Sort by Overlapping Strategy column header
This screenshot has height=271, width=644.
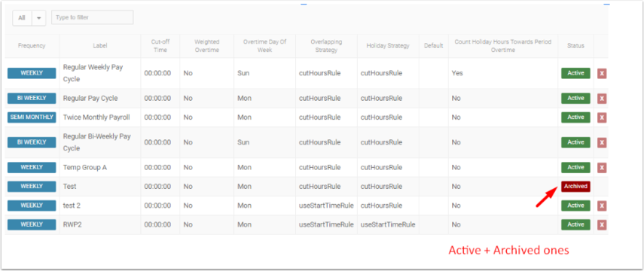(x=326, y=46)
